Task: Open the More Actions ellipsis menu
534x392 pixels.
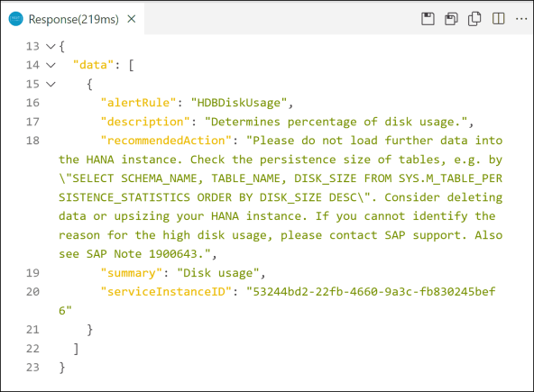Action: pyautogui.click(x=521, y=19)
